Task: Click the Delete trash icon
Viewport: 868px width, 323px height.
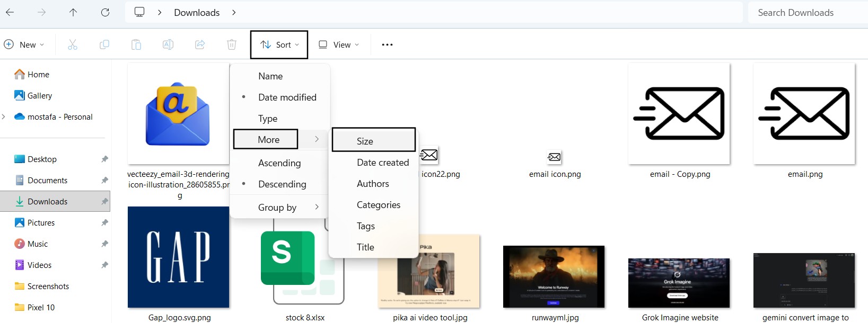Action: (x=232, y=44)
